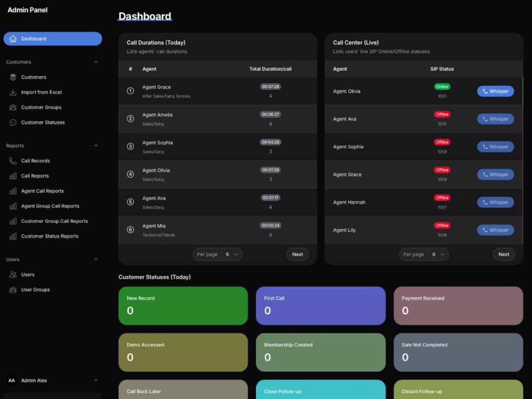The image size is (532, 399).
Task: Whisper to Agent Ava
Action: [x=495, y=119]
